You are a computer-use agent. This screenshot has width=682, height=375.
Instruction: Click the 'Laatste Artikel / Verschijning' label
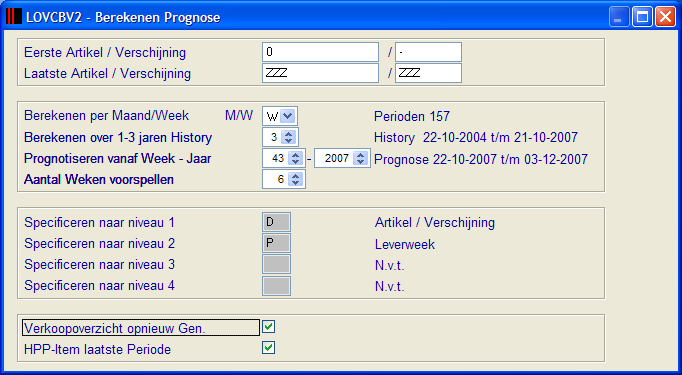[x=107, y=74]
